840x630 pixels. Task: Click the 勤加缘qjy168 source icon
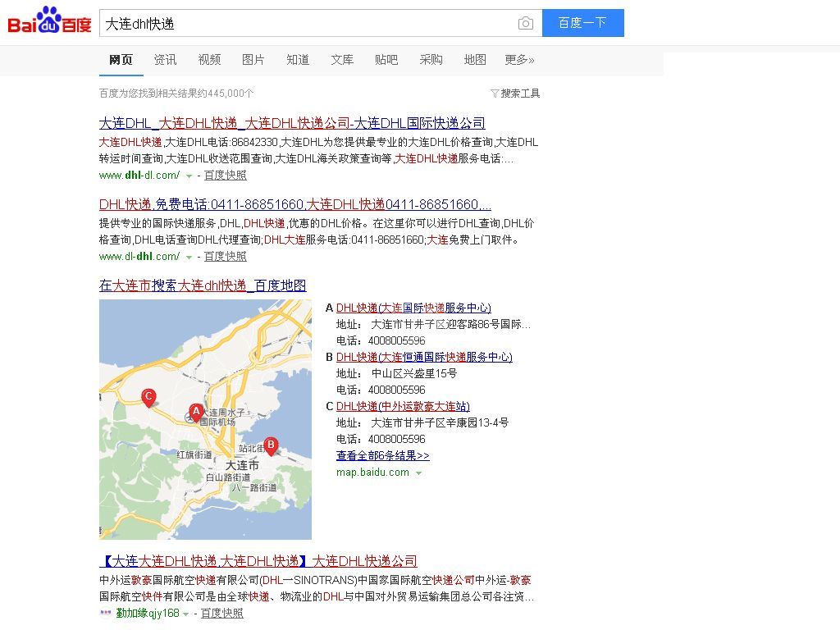point(106,613)
